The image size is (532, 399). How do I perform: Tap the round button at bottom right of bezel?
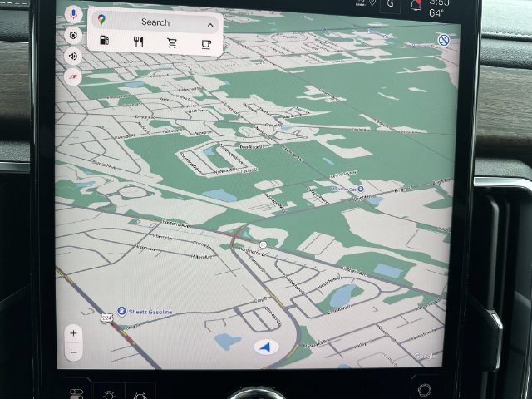[424, 390]
